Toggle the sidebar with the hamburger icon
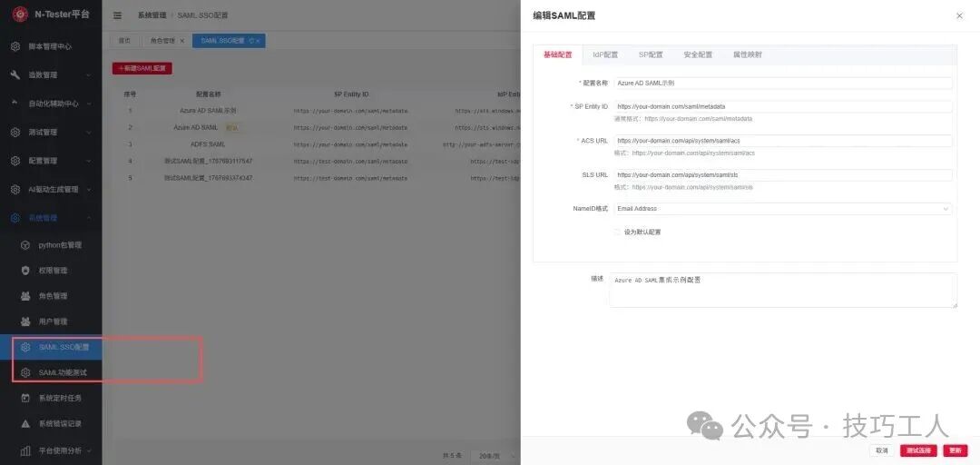980x465 pixels. 117,15
